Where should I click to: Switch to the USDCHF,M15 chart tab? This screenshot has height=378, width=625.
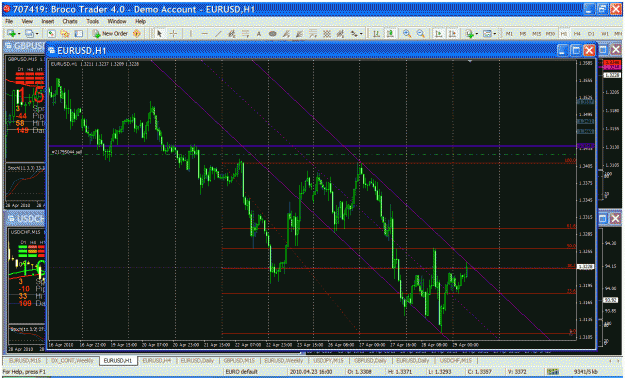(x=456, y=360)
